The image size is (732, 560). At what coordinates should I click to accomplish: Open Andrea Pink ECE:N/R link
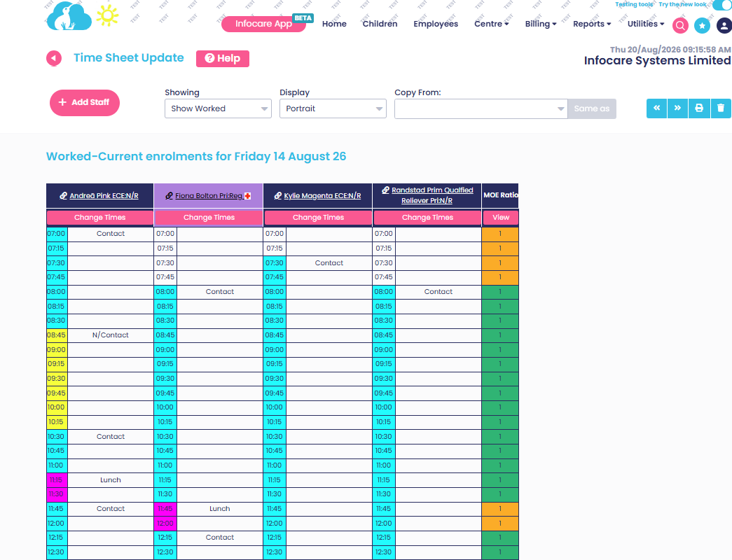104,195
